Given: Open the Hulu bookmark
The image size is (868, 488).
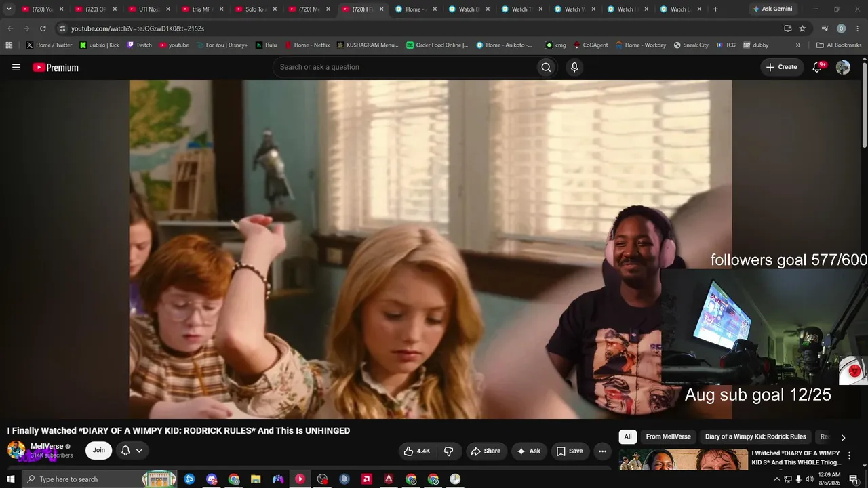Looking at the screenshot, I should point(266,45).
